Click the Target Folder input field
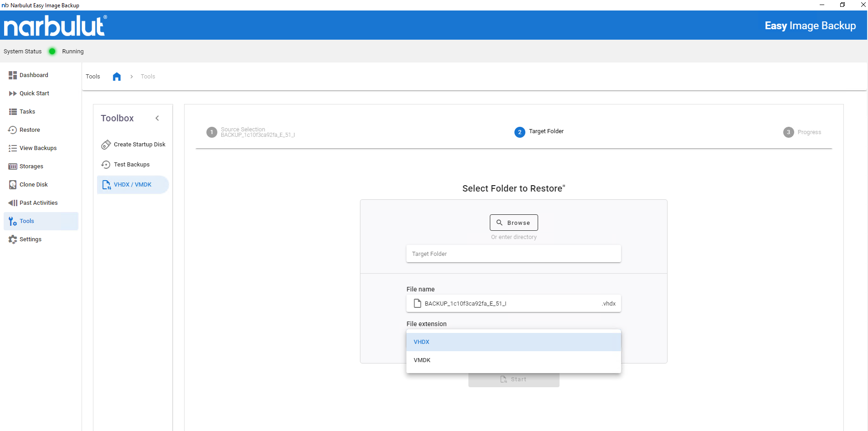Screen dimensions: 868x431 [513, 254]
